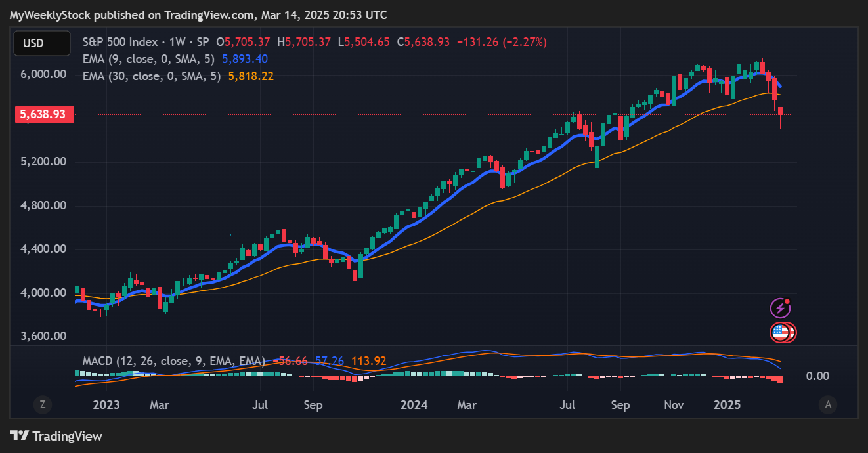
Task: Click the Nov time axis label
Action: (x=674, y=405)
